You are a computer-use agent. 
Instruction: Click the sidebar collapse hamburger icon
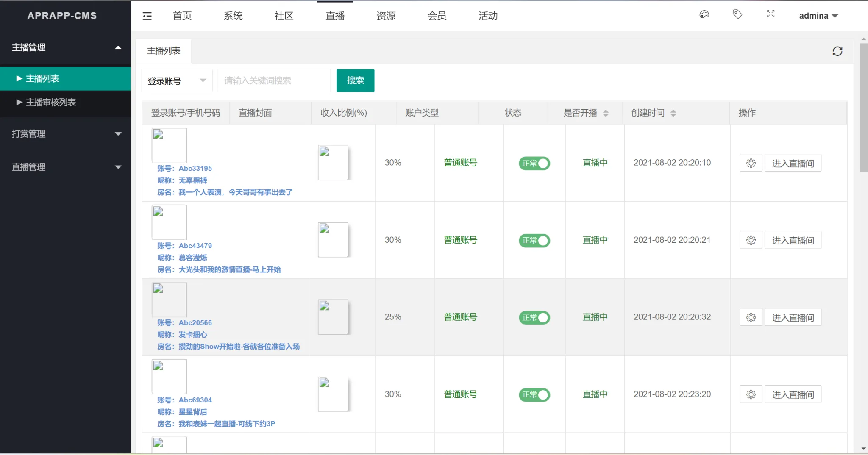click(x=147, y=16)
